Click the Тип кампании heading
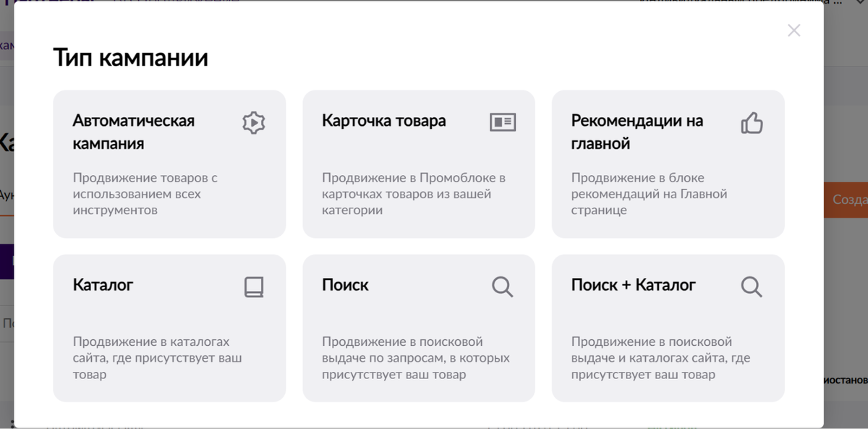Viewport: 868px width, 429px height. (131, 58)
